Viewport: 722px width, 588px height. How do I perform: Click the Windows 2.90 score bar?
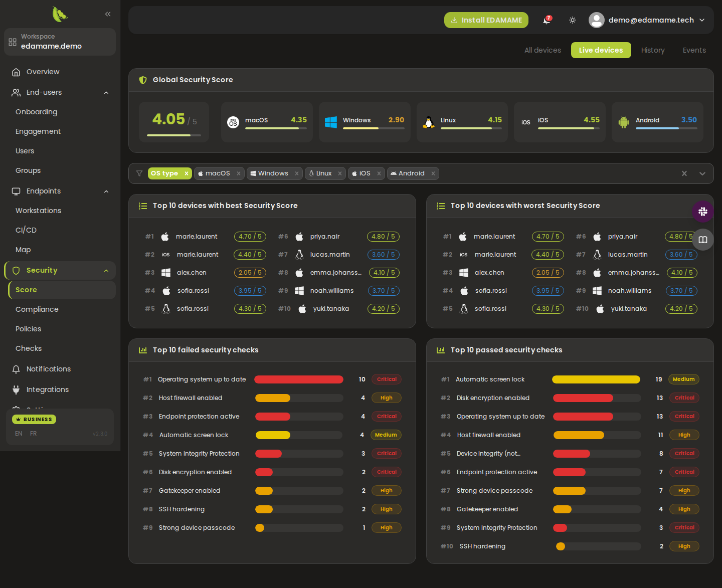pyautogui.click(x=374, y=128)
